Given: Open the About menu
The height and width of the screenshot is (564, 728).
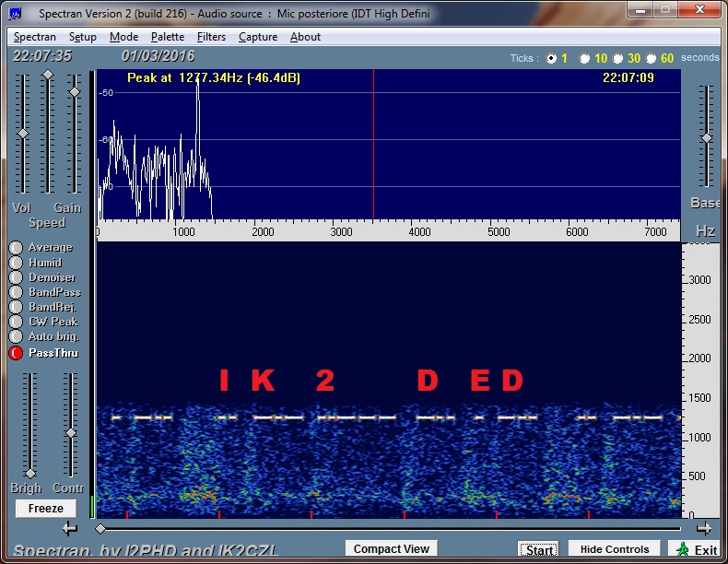Looking at the screenshot, I should (306, 37).
